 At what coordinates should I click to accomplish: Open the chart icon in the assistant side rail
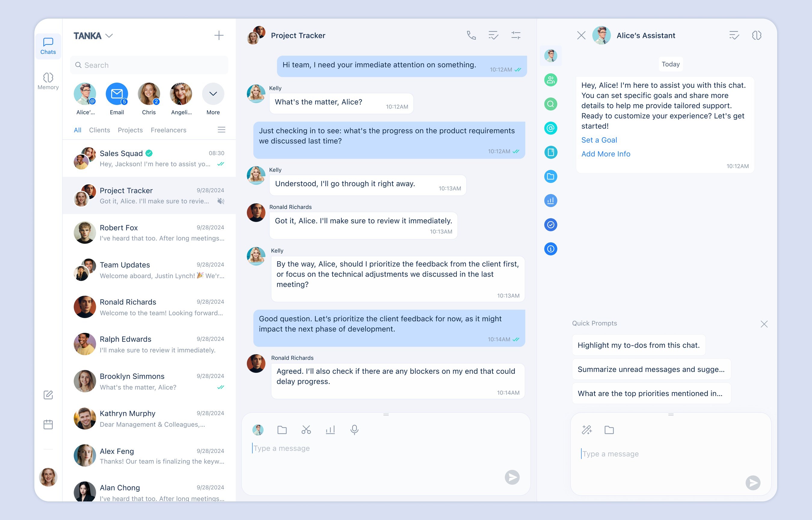(x=551, y=201)
